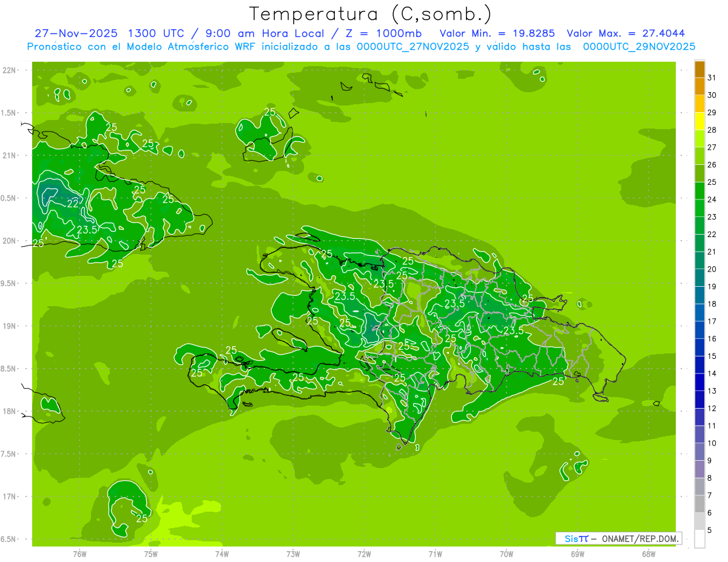Click the '19N' latitude axis label

pos(8,326)
